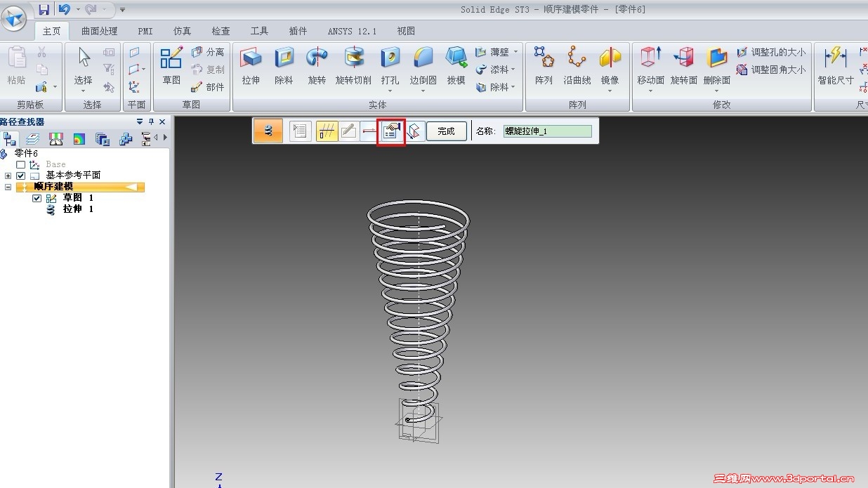Image resolution: width=868 pixels, height=488 pixels.
Task: Open the PMI ribbon tab
Action: point(145,31)
